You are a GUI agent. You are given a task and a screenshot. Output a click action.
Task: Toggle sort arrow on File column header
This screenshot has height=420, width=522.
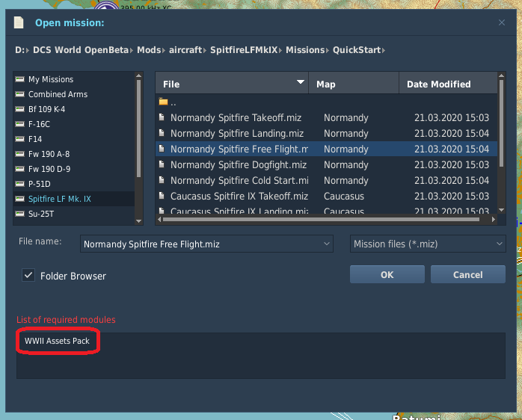[301, 82]
